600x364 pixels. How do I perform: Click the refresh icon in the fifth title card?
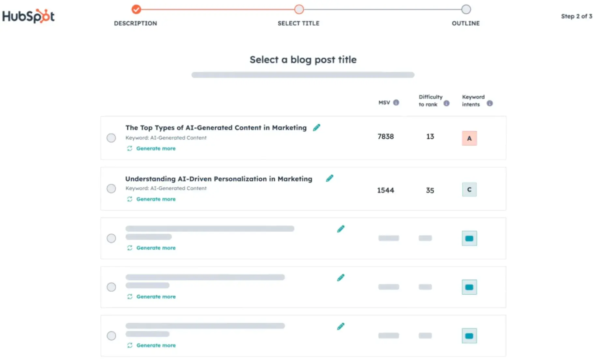tap(130, 345)
